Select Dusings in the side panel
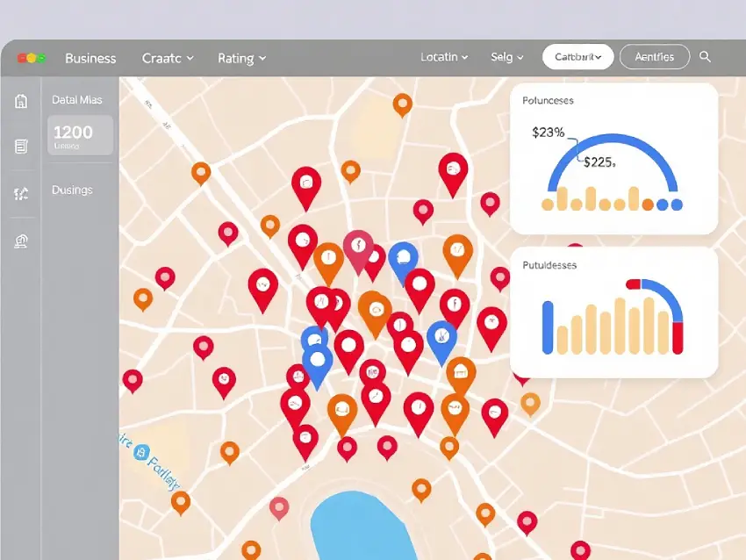746x560 pixels. click(72, 190)
